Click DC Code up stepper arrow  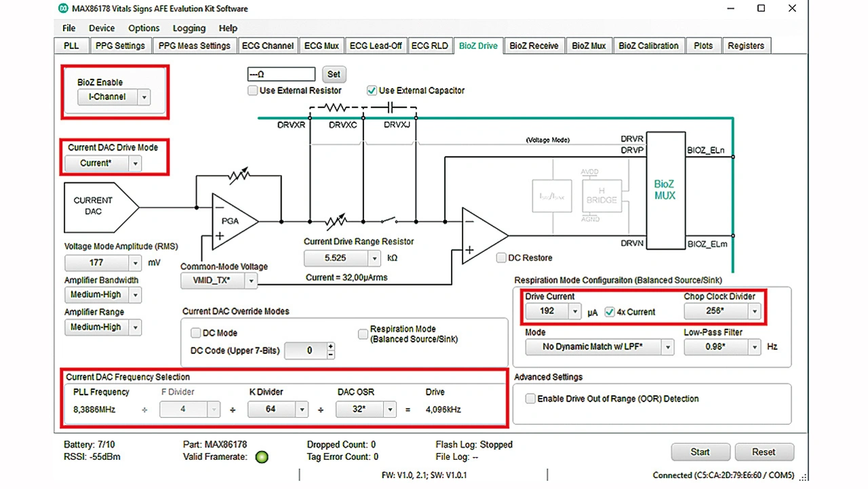point(330,347)
